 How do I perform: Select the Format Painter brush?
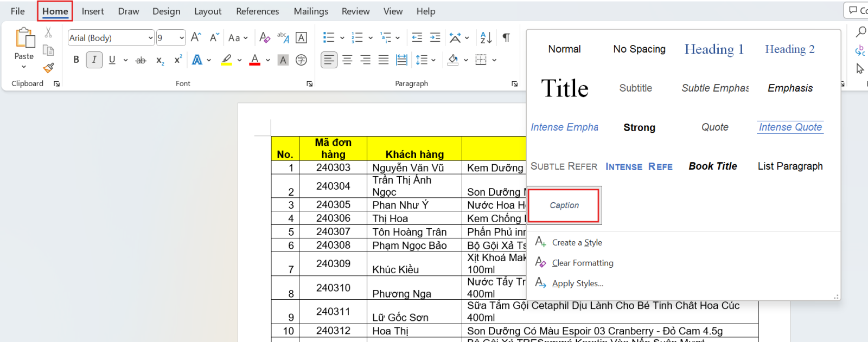[48, 68]
